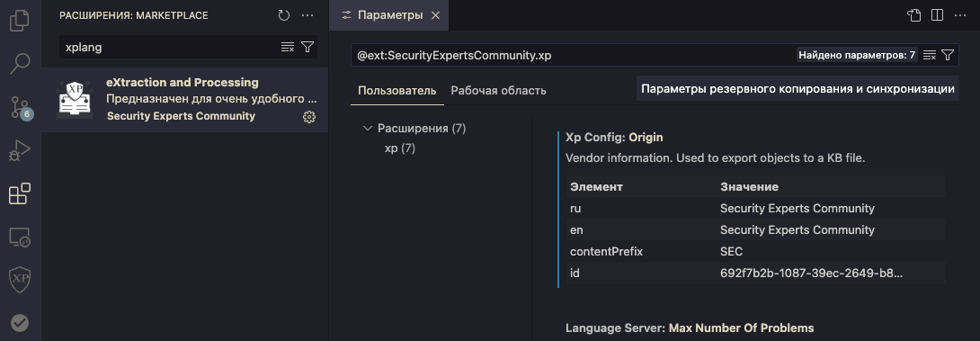Image resolution: width=980 pixels, height=341 pixels.
Task: Select eXtraction and Processing extension title
Action: [x=182, y=83]
